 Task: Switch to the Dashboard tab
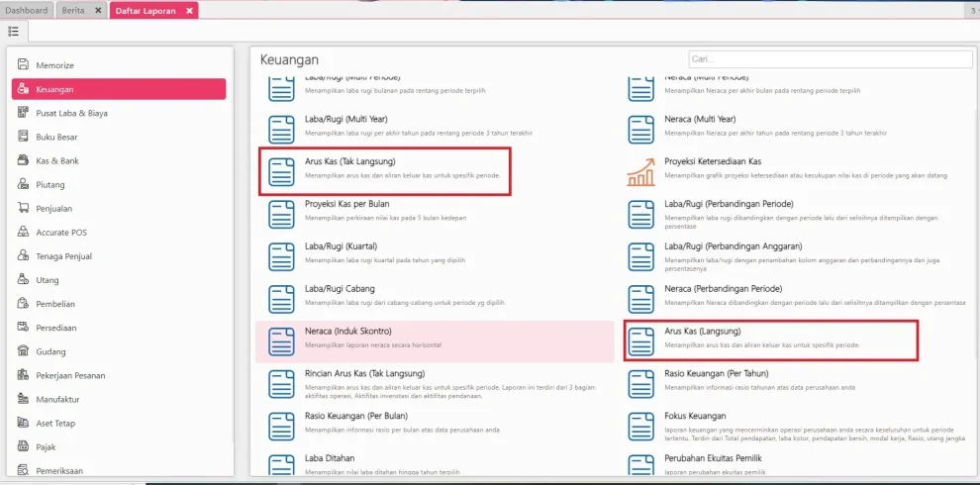coord(27,10)
